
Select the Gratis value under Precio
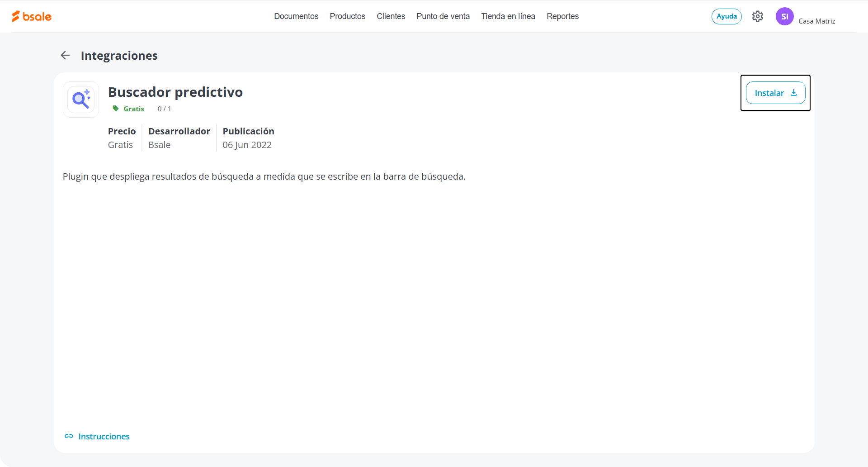coord(120,145)
